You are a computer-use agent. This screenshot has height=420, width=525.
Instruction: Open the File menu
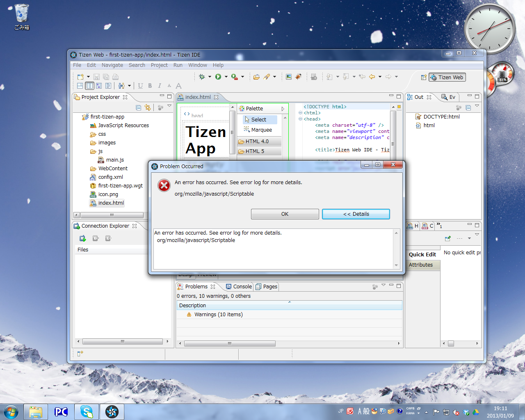coord(77,65)
